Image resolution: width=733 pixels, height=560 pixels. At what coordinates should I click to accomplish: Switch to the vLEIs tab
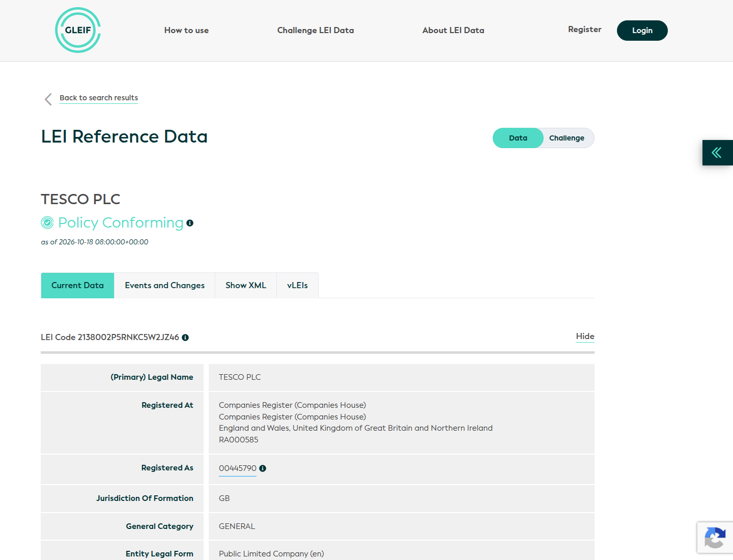tap(297, 286)
